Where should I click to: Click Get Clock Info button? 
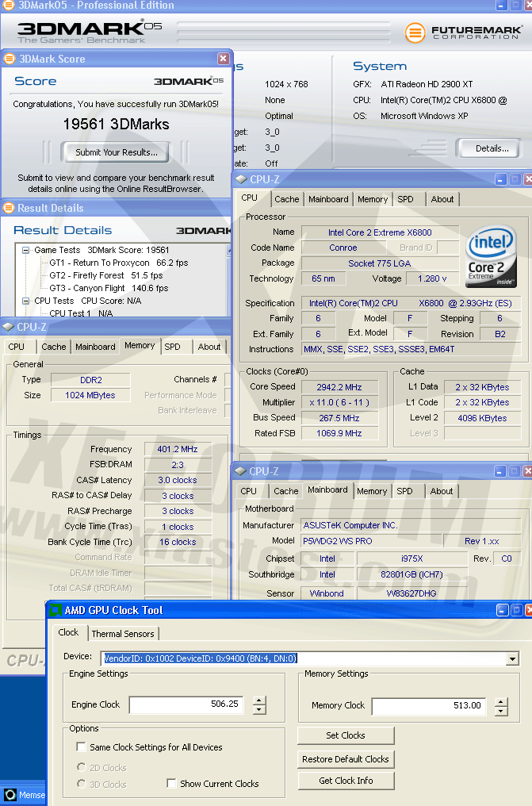coord(346,781)
